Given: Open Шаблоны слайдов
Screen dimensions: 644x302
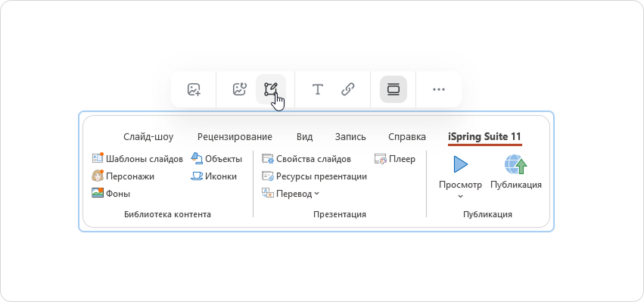Looking at the screenshot, I should point(137,159).
